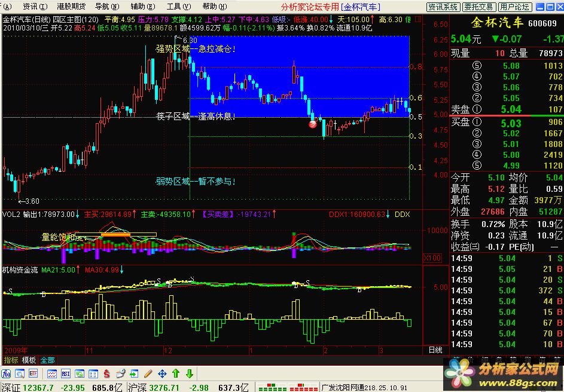
Task: Click the formula function icon in bottom toolbar
Action: [x=7, y=373]
